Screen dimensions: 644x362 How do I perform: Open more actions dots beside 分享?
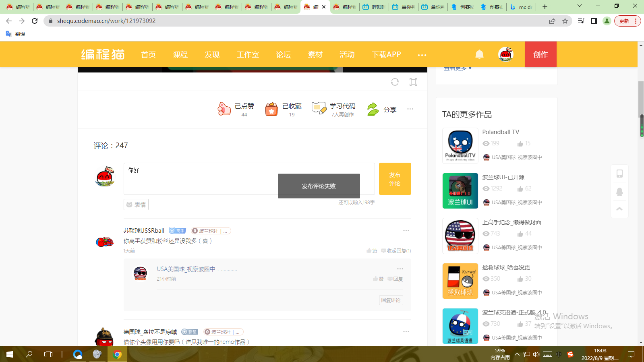click(x=410, y=109)
